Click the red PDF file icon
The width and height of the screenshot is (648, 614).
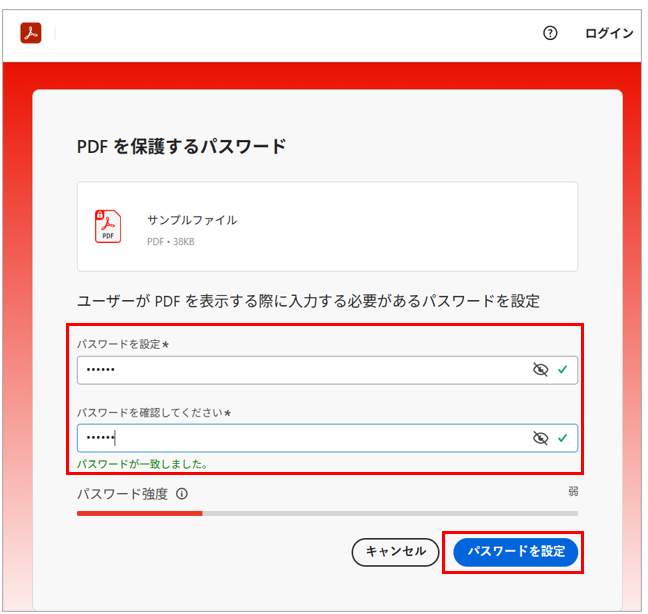click(107, 227)
